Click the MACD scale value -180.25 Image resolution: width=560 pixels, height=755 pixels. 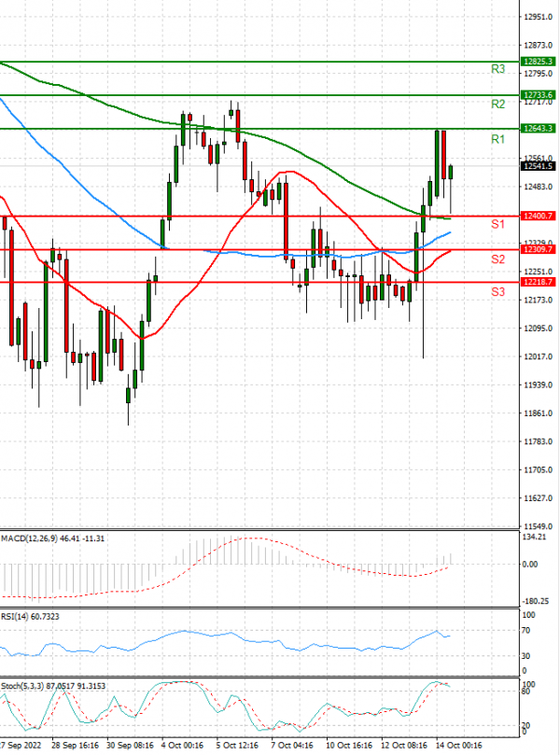point(536,601)
